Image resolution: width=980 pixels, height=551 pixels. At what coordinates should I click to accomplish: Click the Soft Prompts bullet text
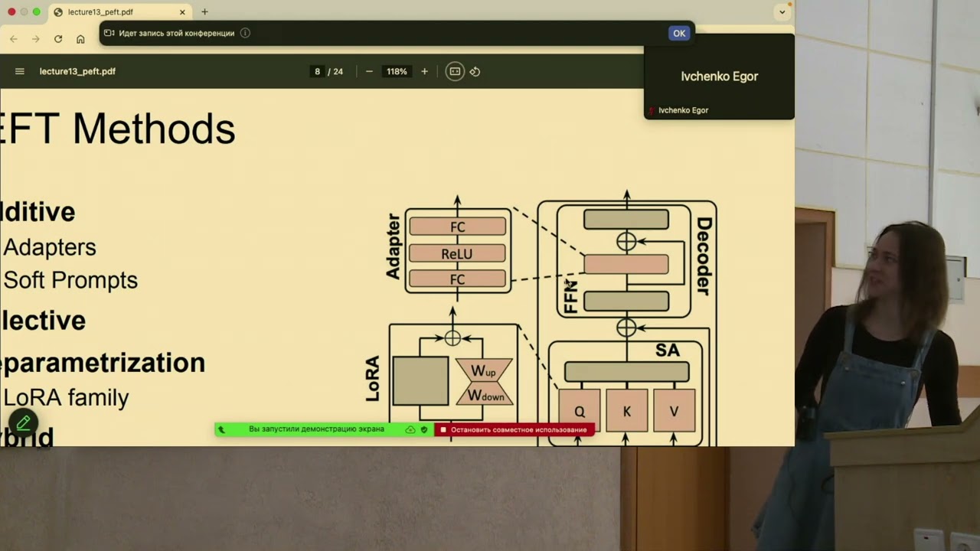coord(70,280)
